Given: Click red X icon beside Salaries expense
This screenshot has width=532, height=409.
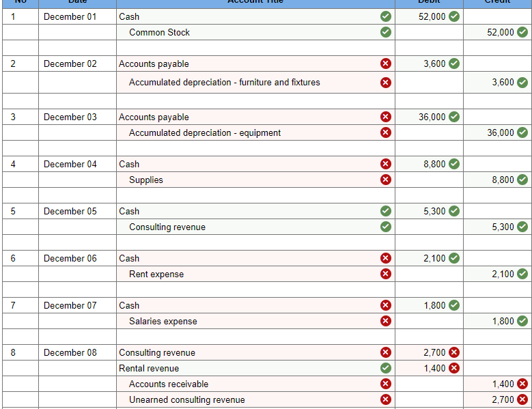Looking at the screenshot, I should tap(385, 321).
